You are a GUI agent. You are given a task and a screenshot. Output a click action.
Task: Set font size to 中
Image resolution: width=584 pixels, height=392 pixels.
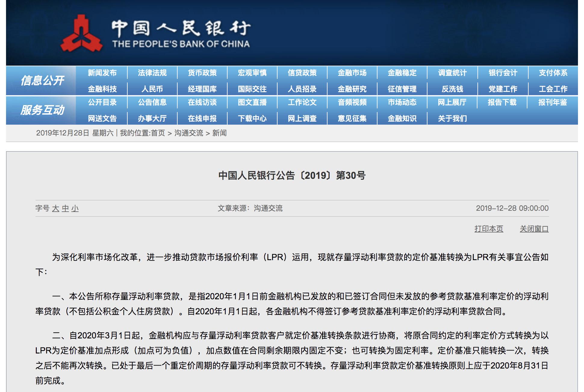(65, 209)
